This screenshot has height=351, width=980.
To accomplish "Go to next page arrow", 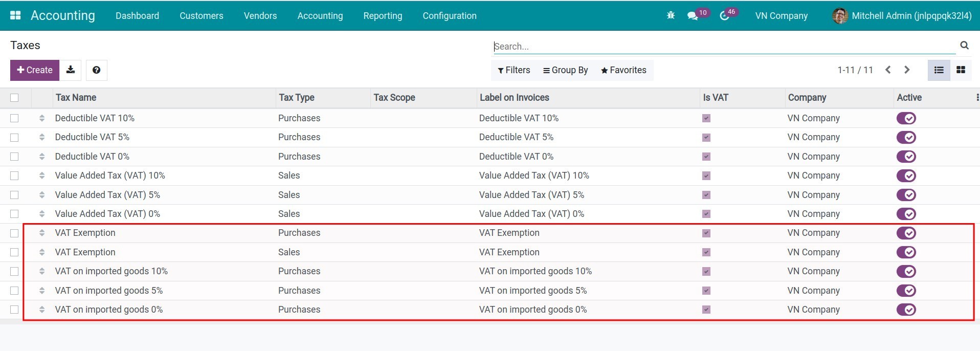I will (907, 70).
